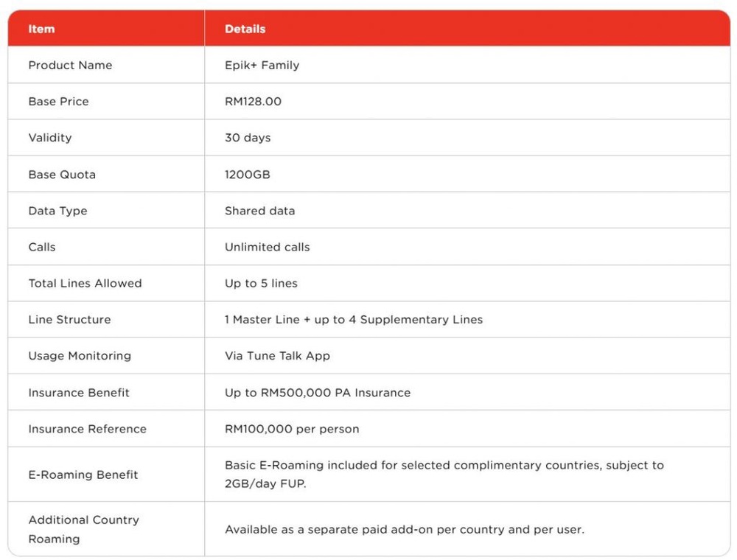The image size is (737, 560).
Task: Click the 'Data Type' label
Action: coord(57,211)
